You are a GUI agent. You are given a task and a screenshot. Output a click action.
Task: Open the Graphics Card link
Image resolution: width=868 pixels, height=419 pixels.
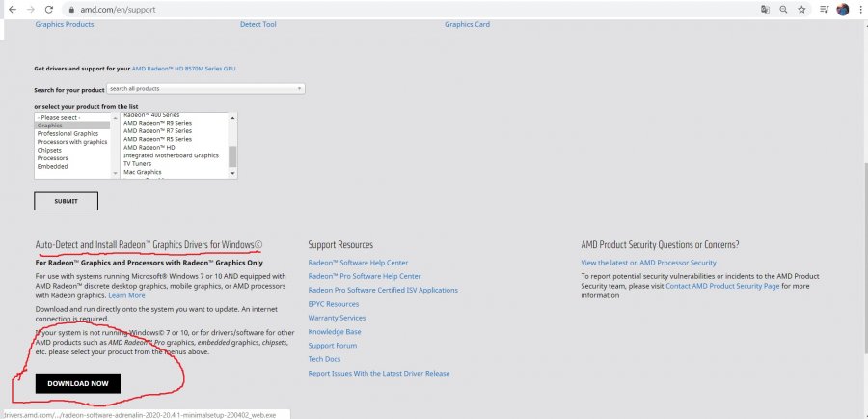[x=467, y=24]
